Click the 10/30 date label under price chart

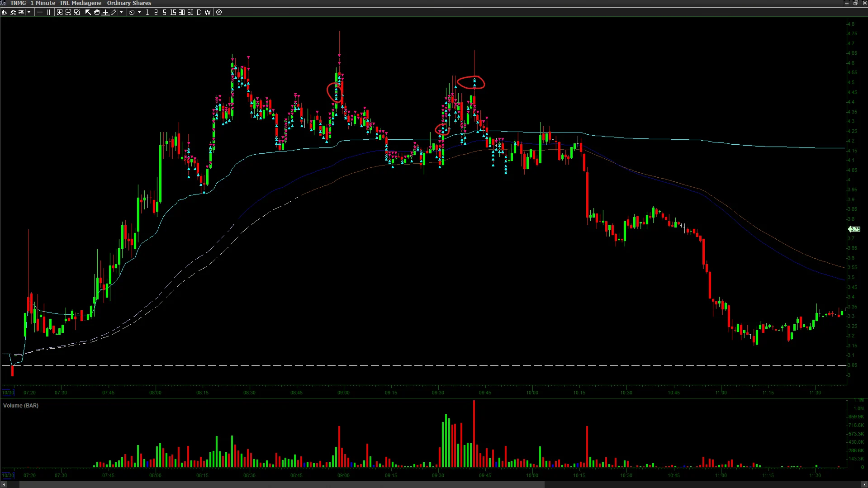click(x=8, y=393)
